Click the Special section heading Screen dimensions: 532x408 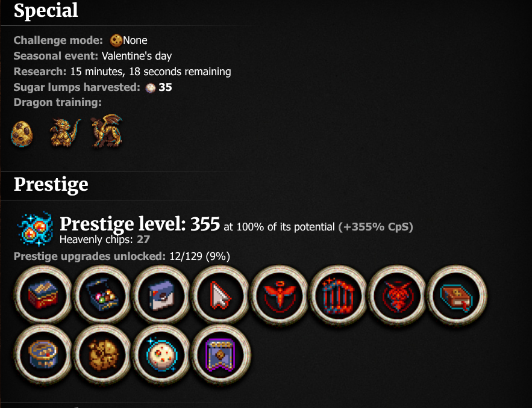click(46, 10)
